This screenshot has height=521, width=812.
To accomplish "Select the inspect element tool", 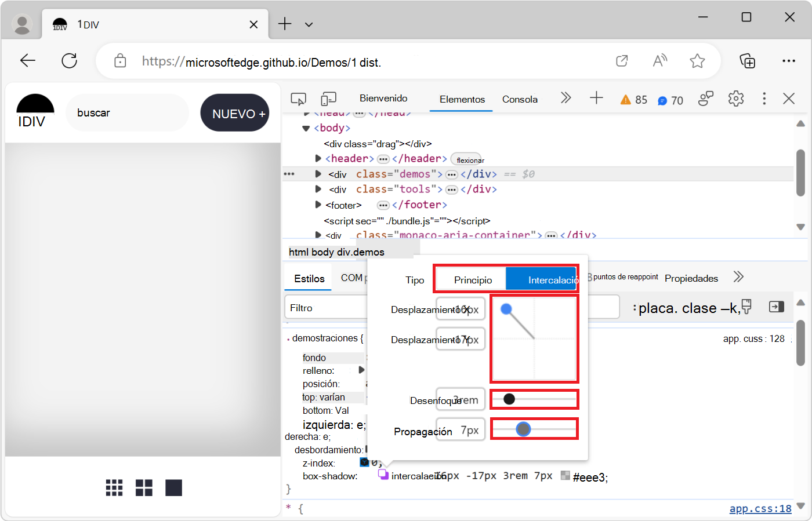I will pos(298,99).
